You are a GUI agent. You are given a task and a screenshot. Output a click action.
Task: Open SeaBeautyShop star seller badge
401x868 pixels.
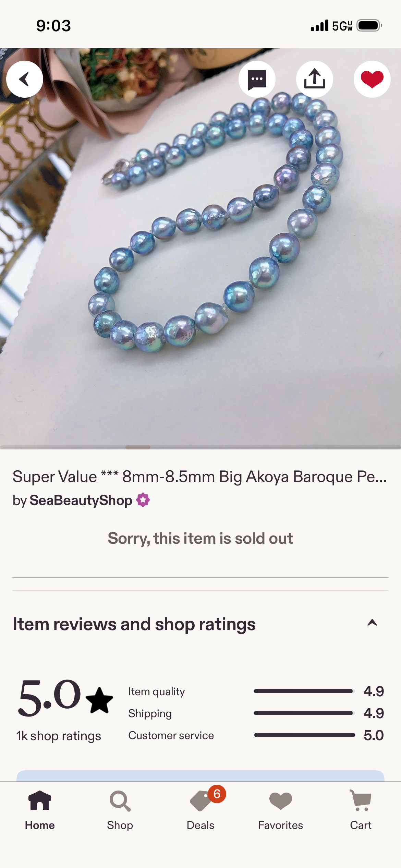[143, 500]
